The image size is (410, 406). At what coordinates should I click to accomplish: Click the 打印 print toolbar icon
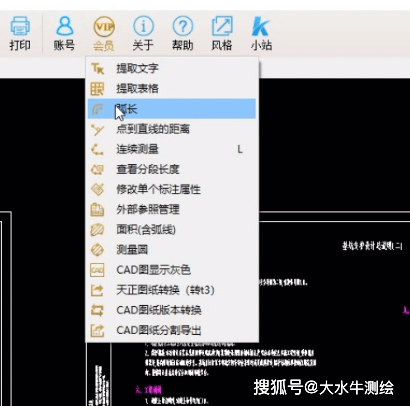coord(20,26)
